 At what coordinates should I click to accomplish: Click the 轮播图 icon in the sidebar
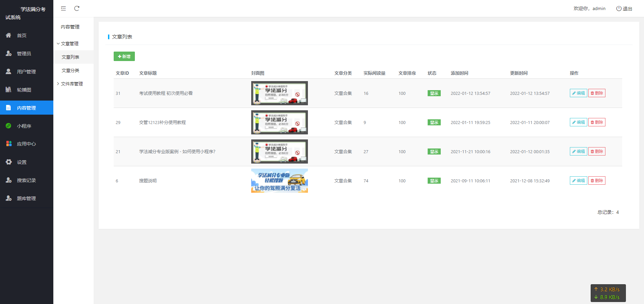click(9, 89)
